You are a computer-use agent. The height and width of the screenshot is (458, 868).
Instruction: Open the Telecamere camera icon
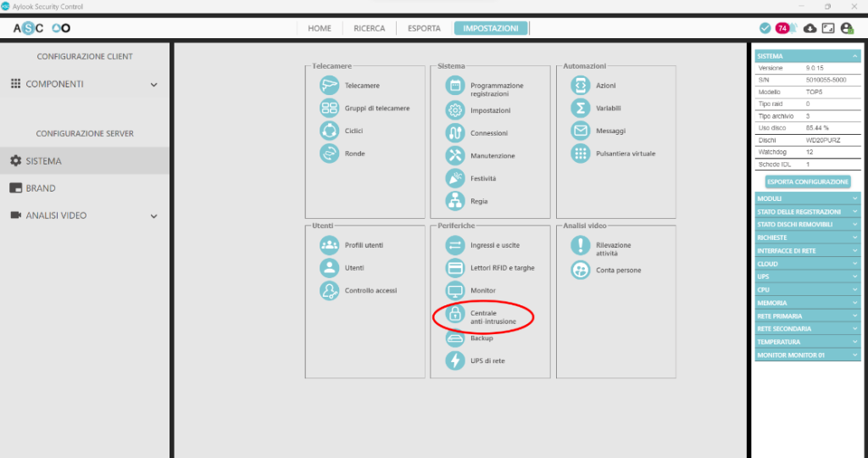click(x=329, y=86)
